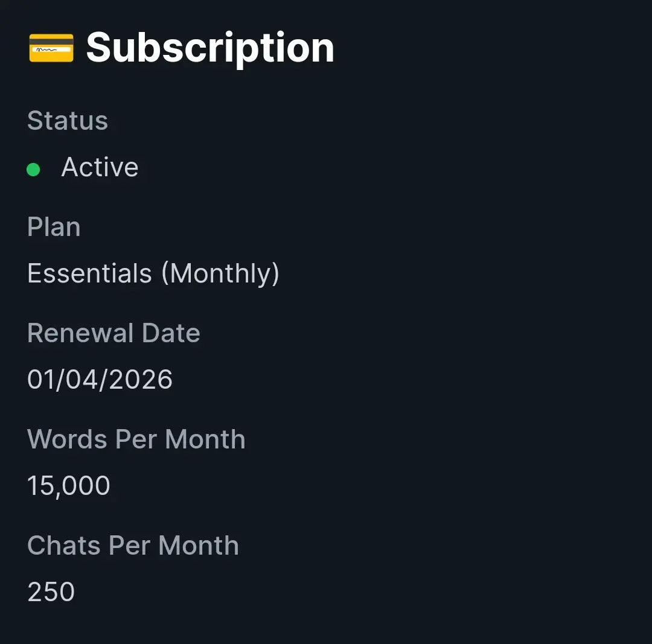Click the word Words in usage label

coord(68,439)
